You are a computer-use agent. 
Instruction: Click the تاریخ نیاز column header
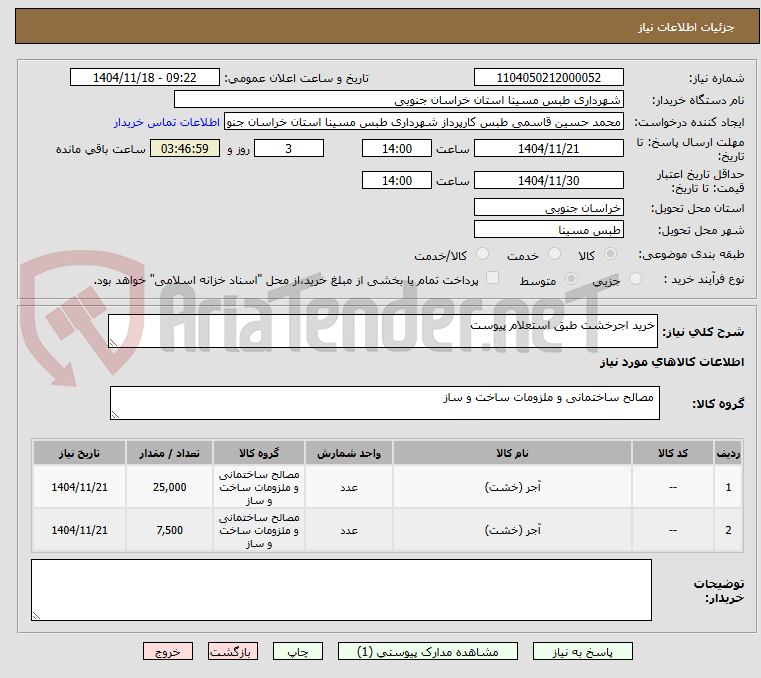coord(79,453)
